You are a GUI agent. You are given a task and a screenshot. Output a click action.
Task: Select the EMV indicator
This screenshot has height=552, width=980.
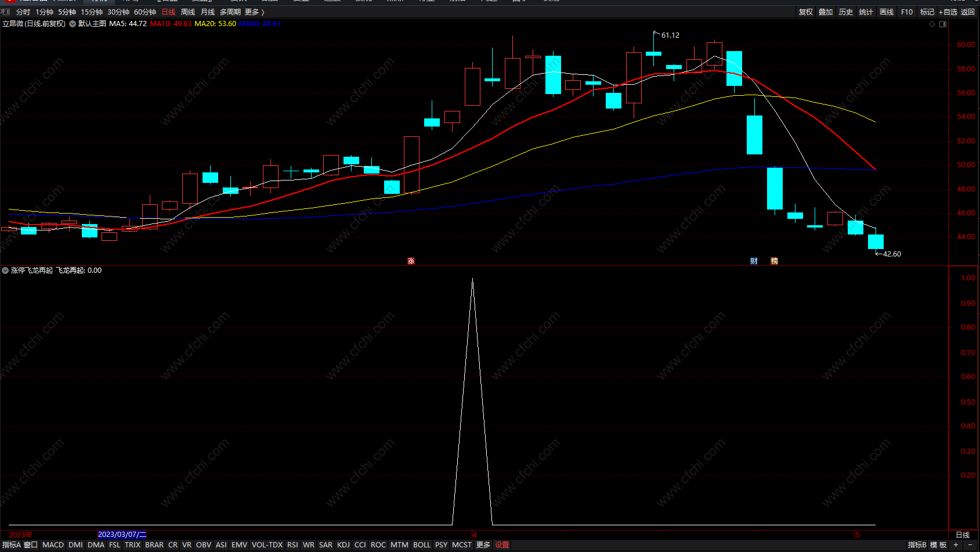click(x=240, y=545)
